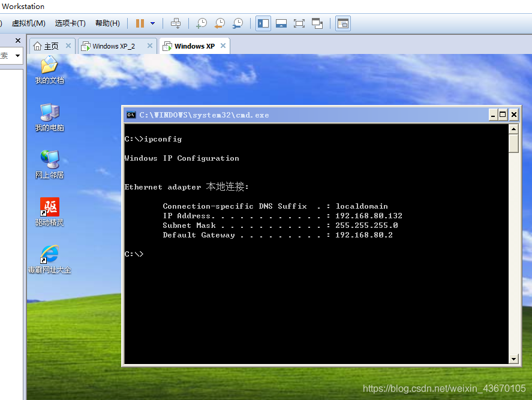This screenshot has height=400, width=532.
Task: Toggle the thumbnail bar view icon
Action: click(x=281, y=23)
